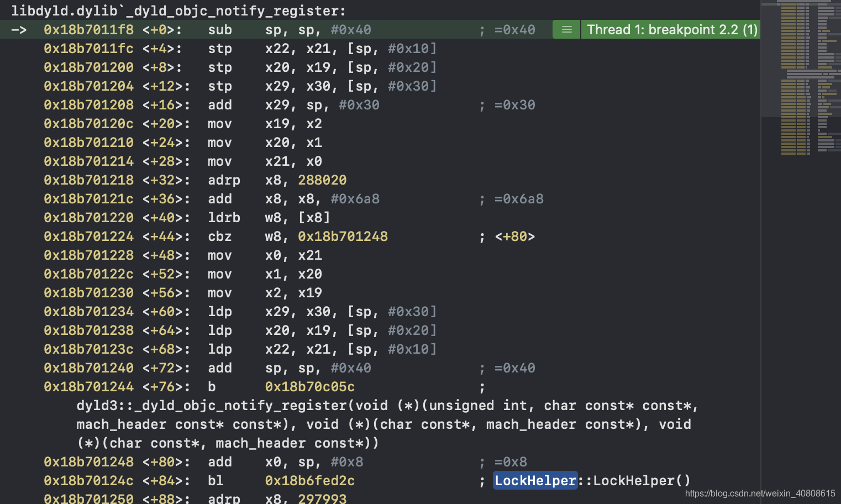The image size is (841, 504).
Task: Click the <+80> comment after cbz
Action: (x=514, y=237)
